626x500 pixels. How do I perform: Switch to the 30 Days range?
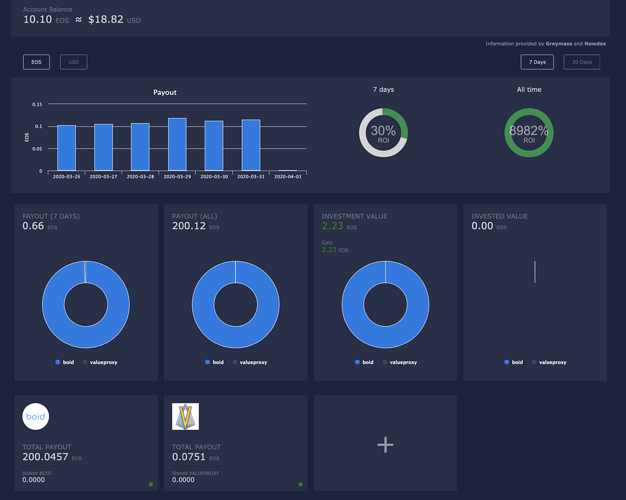(x=582, y=62)
